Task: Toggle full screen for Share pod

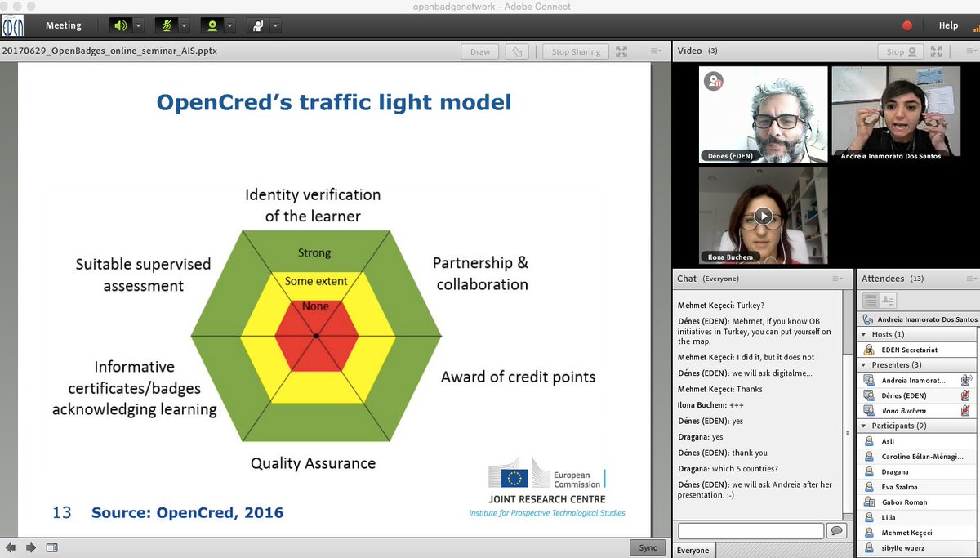Action: point(622,51)
